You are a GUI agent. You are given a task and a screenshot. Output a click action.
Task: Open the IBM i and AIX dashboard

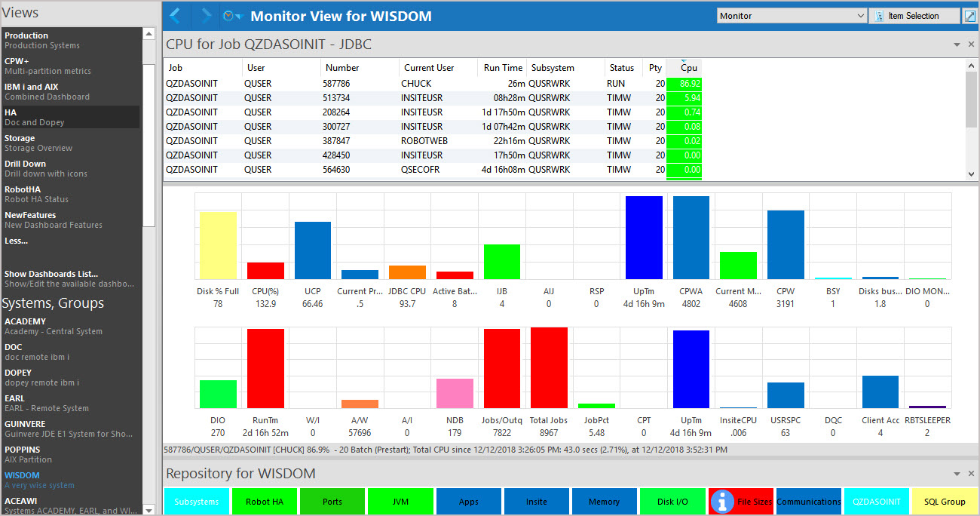tap(71, 91)
